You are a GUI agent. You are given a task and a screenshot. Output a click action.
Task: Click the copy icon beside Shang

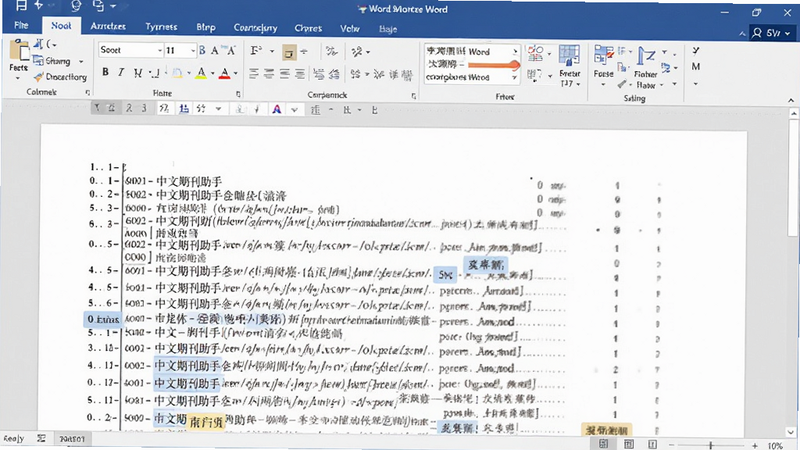(x=38, y=61)
